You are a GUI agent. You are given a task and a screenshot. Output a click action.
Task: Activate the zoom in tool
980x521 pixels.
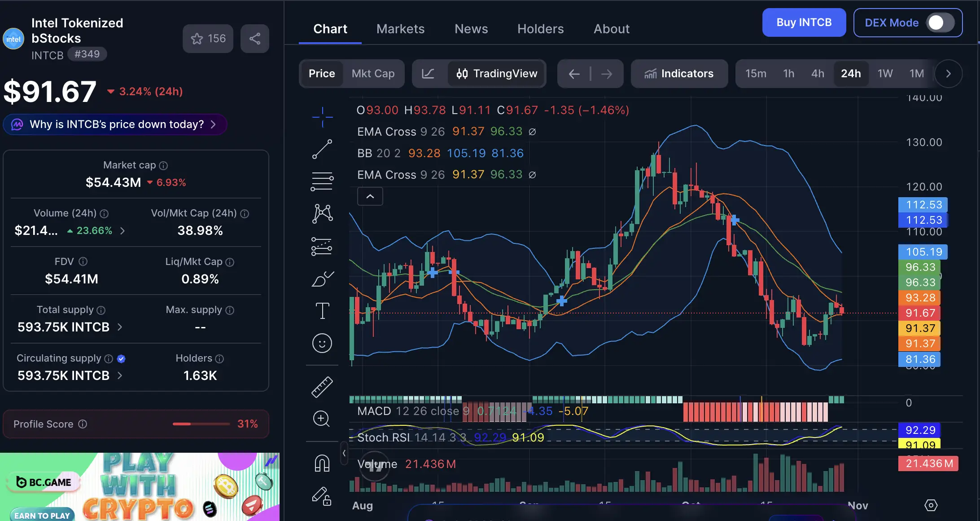tap(321, 419)
